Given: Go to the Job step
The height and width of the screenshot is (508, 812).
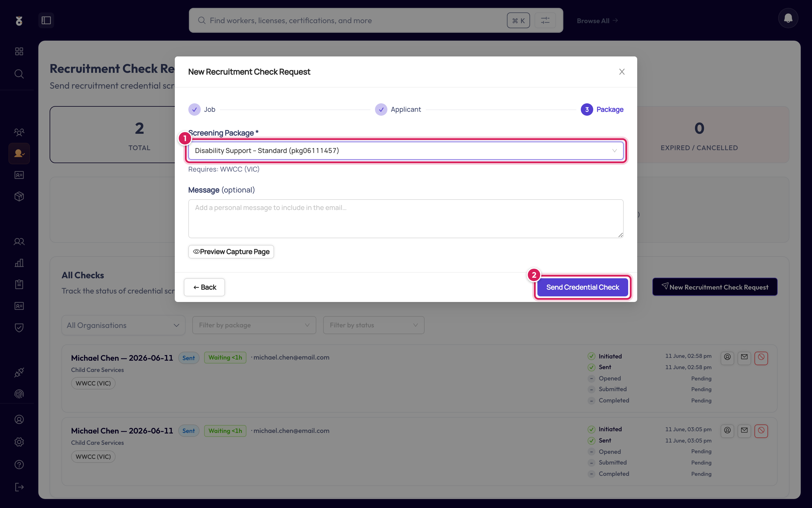Looking at the screenshot, I should point(202,110).
